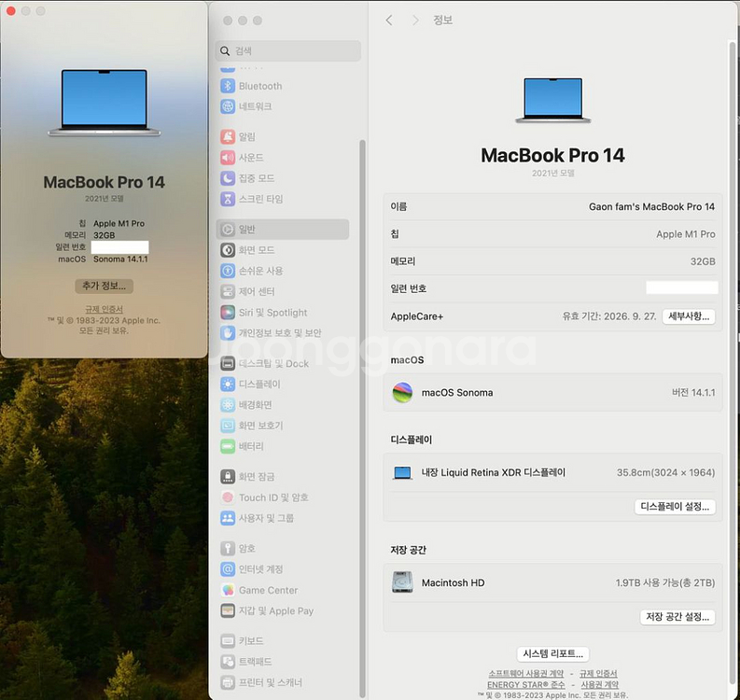Screen dimensions: 740x700
Task: Click the Game Center icon
Action: [228, 590]
